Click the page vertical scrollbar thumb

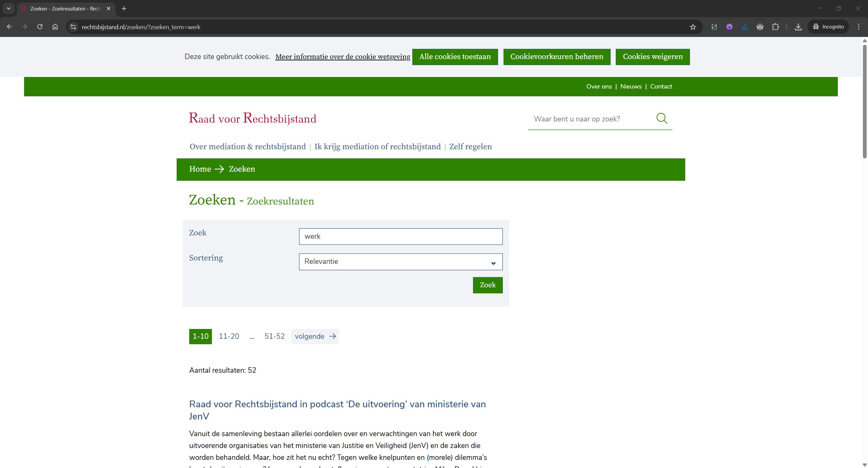click(865, 101)
